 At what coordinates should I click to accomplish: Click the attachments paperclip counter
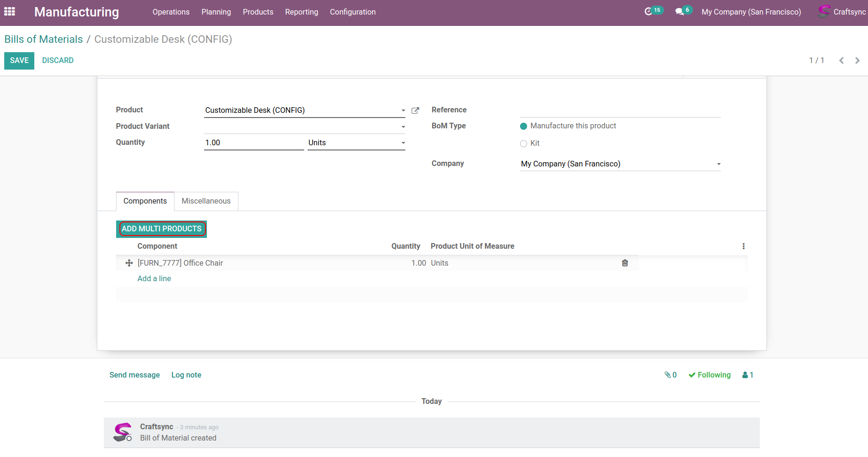tap(671, 375)
